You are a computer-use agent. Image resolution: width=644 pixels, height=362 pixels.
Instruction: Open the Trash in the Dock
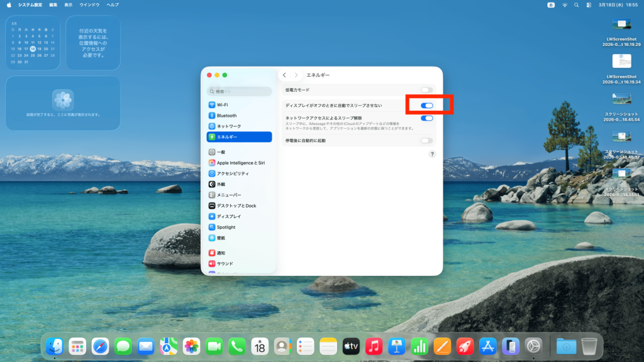[x=589, y=346]
